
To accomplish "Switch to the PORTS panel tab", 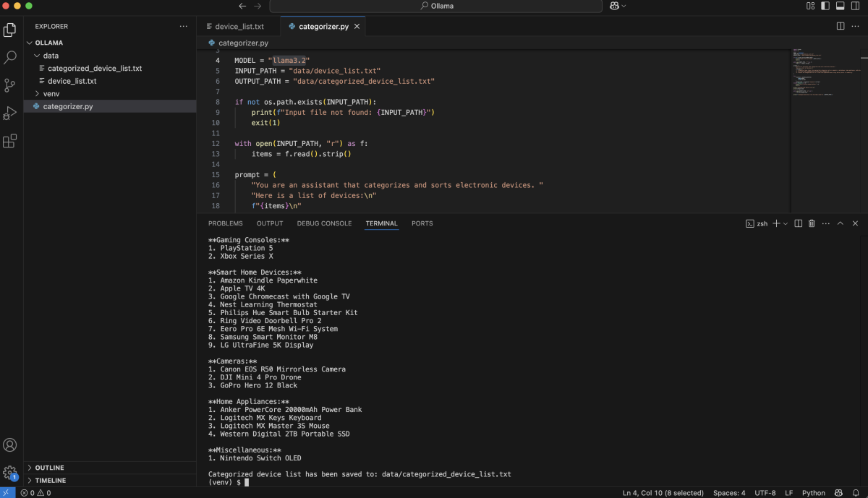I will (x=422, y=223).
